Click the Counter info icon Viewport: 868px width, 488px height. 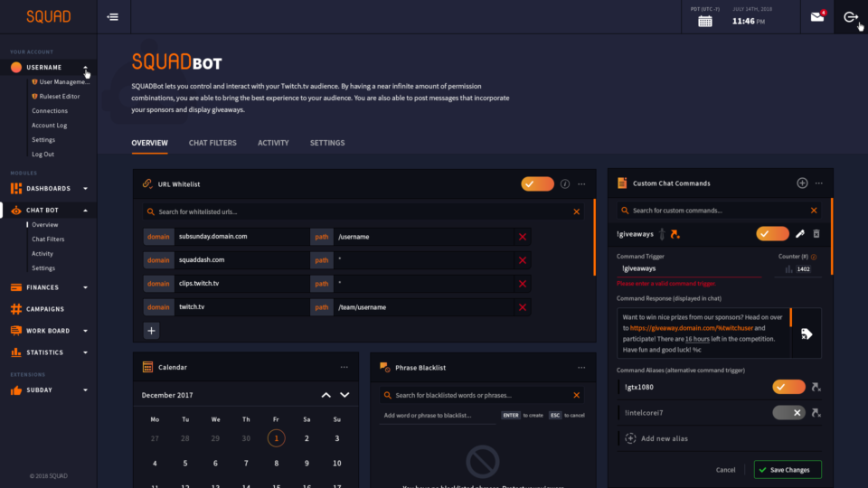click(814, 257)
